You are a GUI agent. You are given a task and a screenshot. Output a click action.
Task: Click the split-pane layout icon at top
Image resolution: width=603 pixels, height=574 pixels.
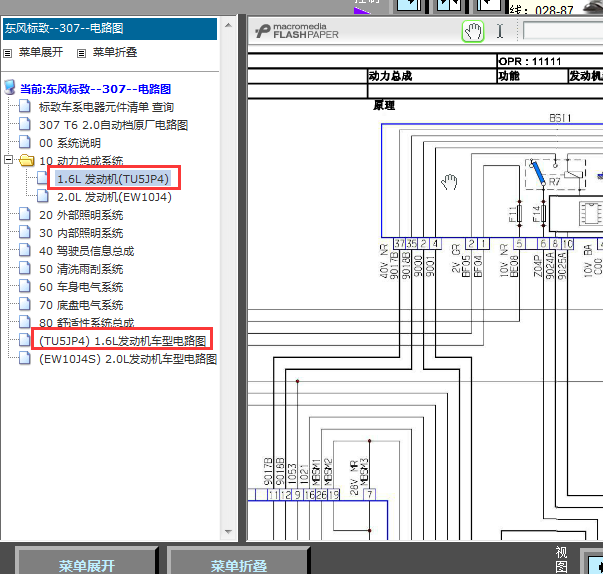(448, 5)
